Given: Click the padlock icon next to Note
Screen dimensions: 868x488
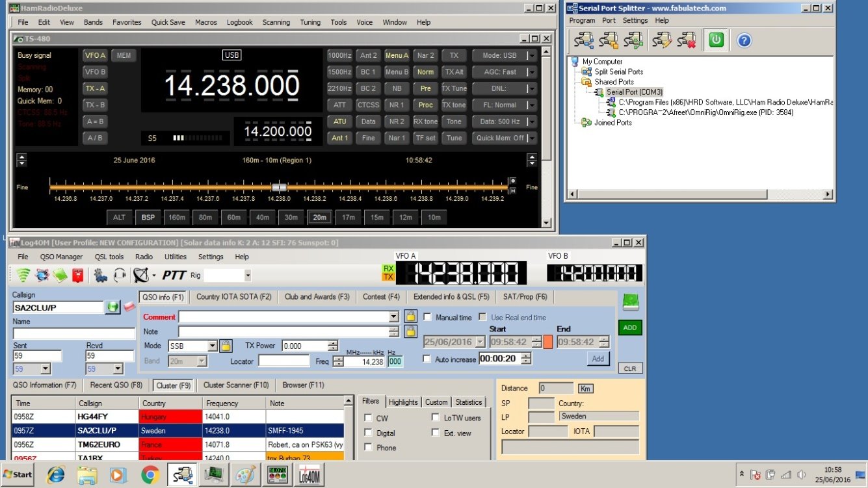Looking at the screenshot, I should click(x=410, y=331).
